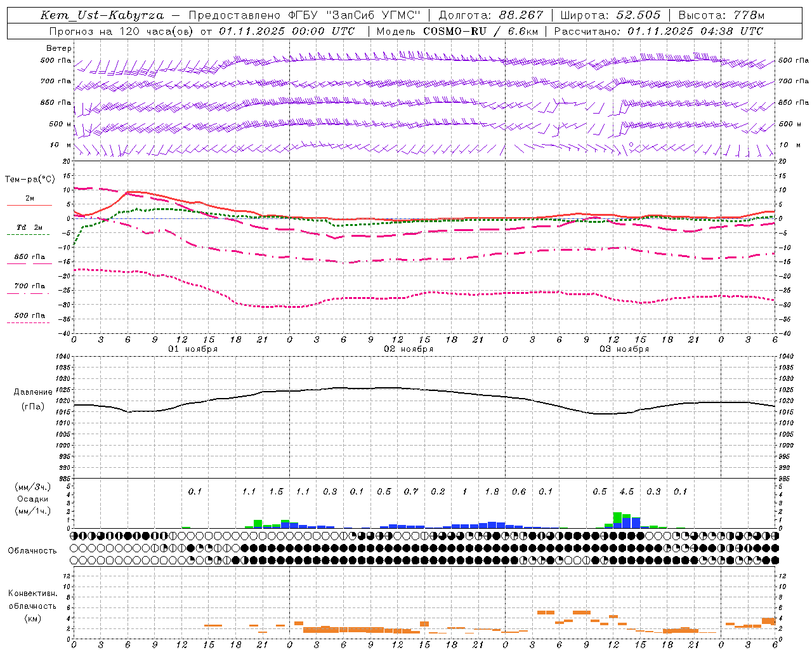Click the dashed pink line sample under 700 гПа
Viewport: 812px width, 650px height.
point(29,293)
